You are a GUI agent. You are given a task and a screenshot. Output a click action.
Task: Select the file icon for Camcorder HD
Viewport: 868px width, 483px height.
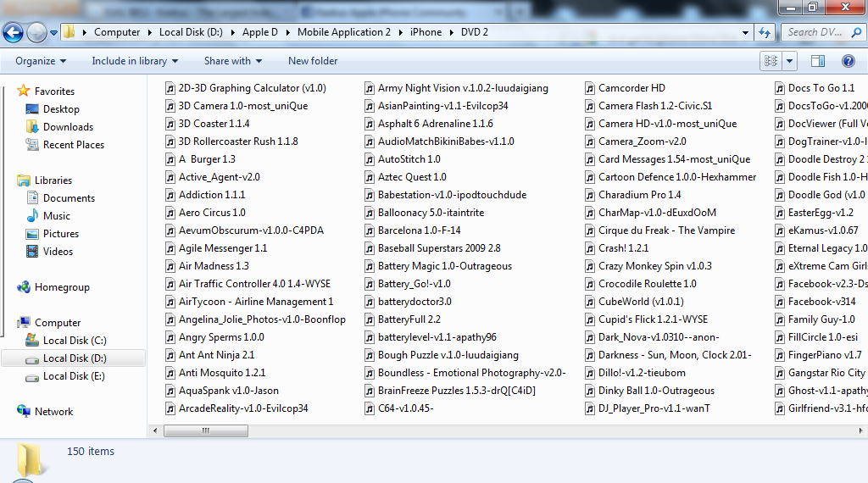tap(590, 88)
